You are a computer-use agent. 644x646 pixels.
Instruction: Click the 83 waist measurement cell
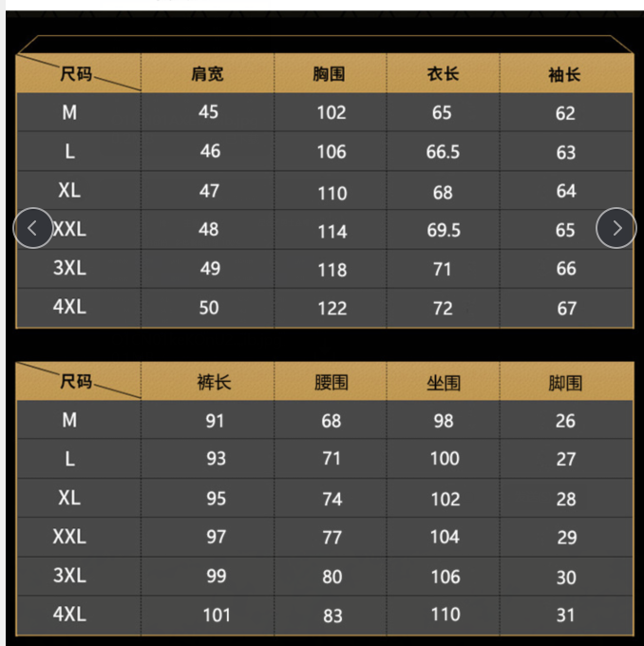332,616
